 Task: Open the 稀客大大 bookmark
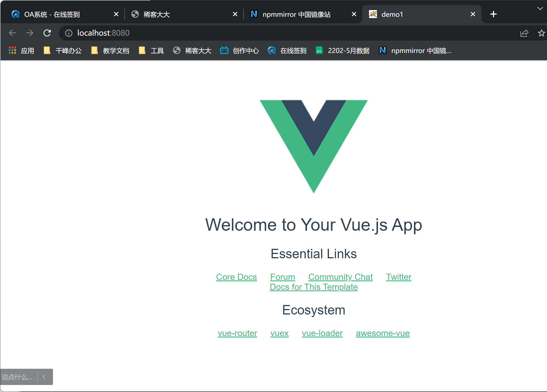tap(192, 51)
